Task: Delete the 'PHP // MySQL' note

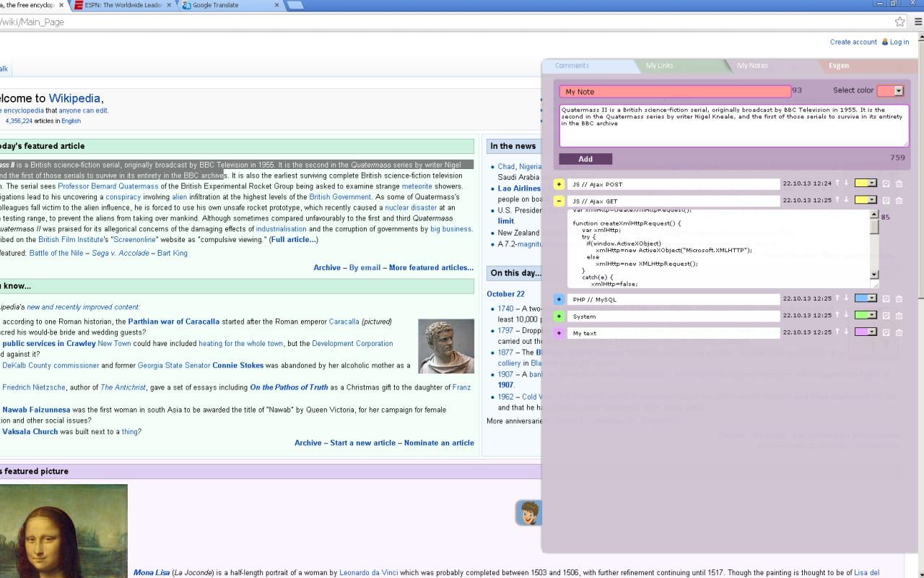Action: click(899, 298)
